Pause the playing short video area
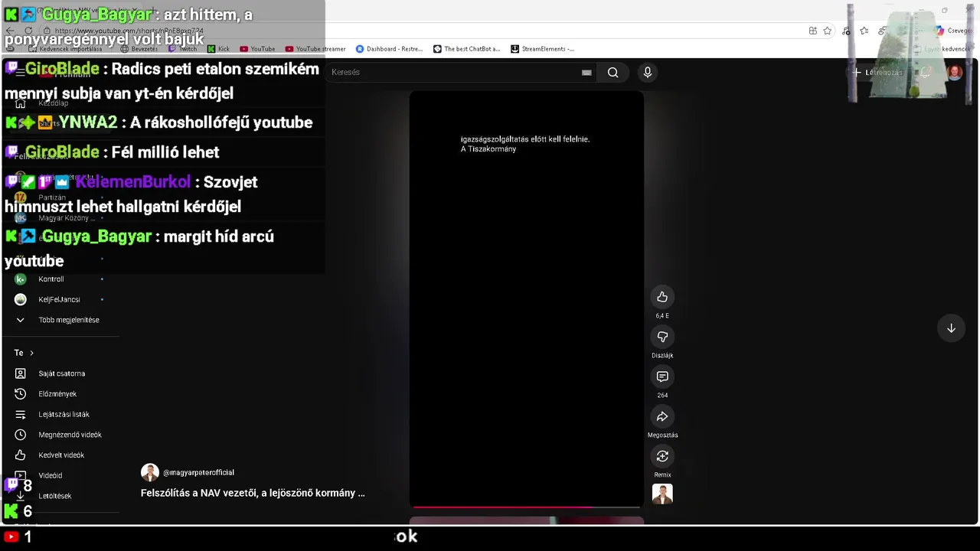 [526, 298]
